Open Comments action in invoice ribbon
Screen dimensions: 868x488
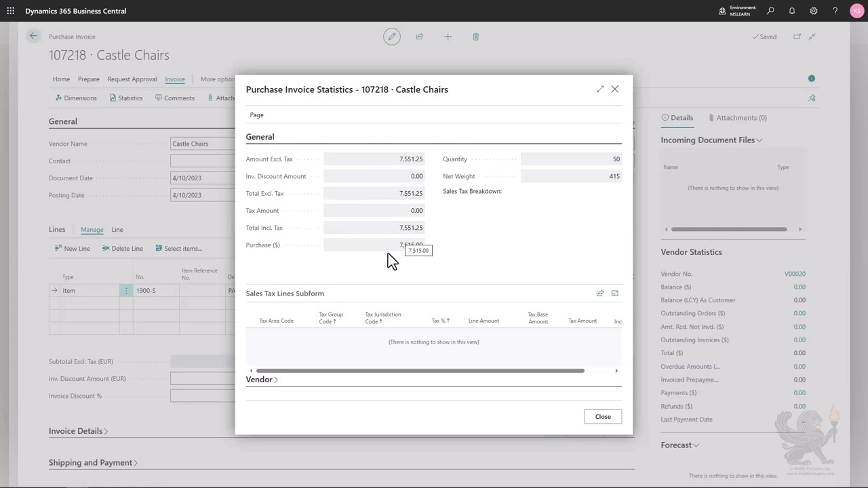(x=175, y=98)
